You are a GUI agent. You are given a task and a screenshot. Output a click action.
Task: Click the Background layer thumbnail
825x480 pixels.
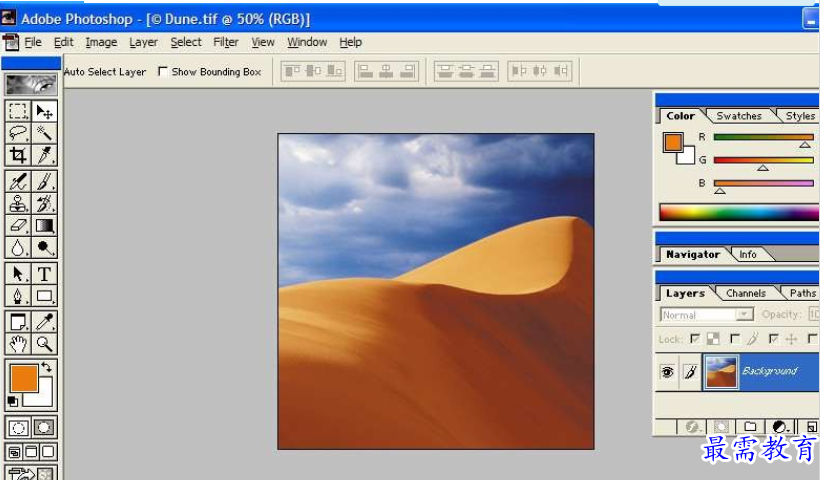720,371
